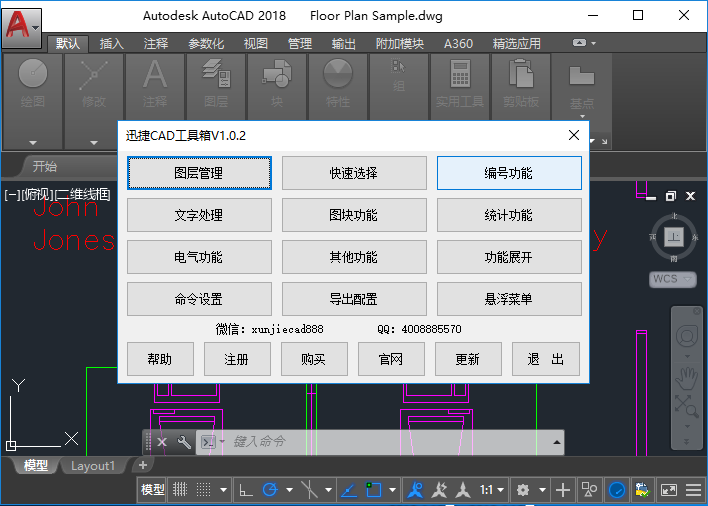Image resolution: width=708 pixels, height=506 pixels.
Task: Click the 注册 button in the dialog
Action: pyautogui.click(x=237, y=359)
